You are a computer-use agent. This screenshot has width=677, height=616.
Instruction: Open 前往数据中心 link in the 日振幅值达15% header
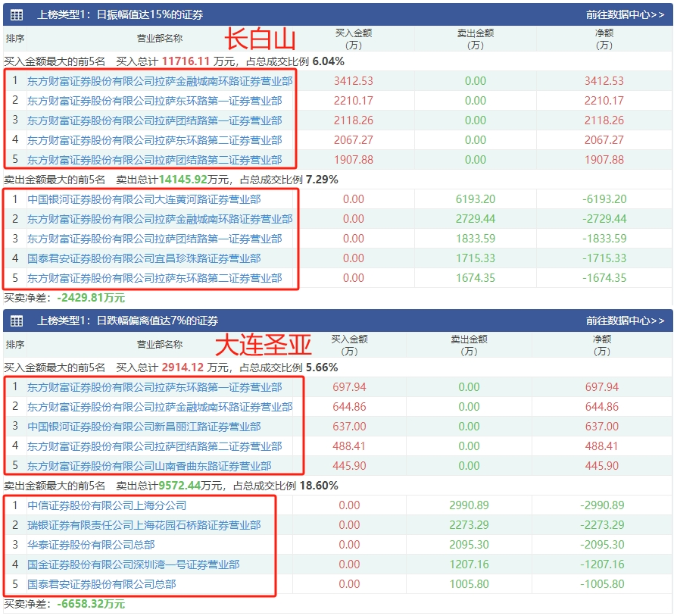(x=625, y=14)
